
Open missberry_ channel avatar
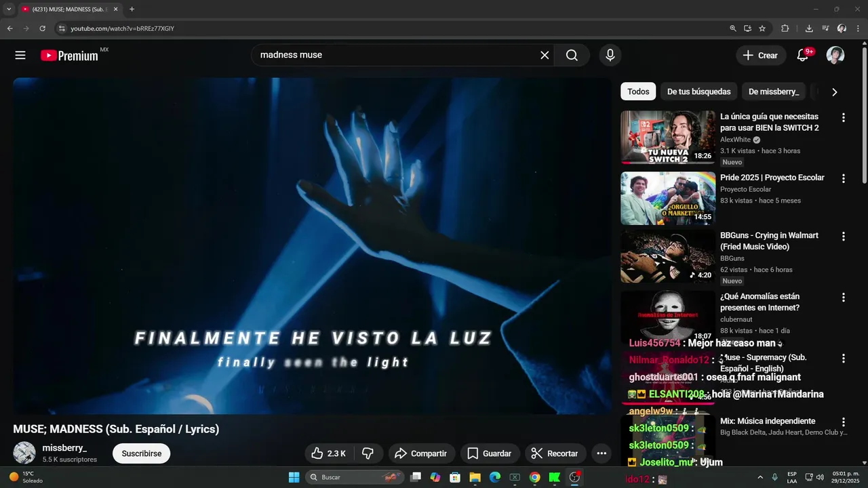tap(24, 453)
